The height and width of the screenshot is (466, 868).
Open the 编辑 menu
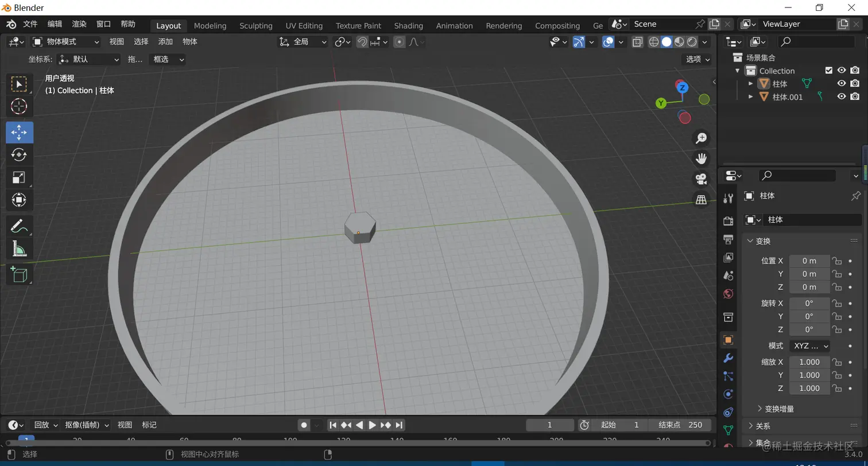tap(55, 24)
